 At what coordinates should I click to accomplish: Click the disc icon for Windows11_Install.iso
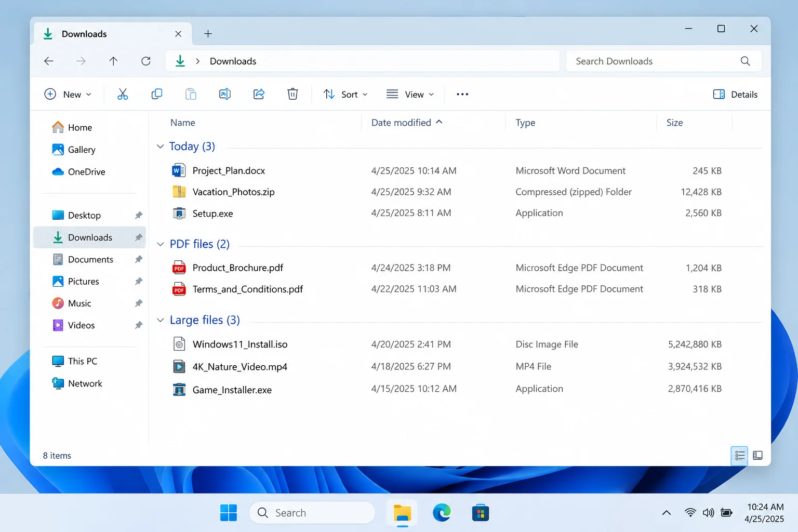tap(179, 344)
